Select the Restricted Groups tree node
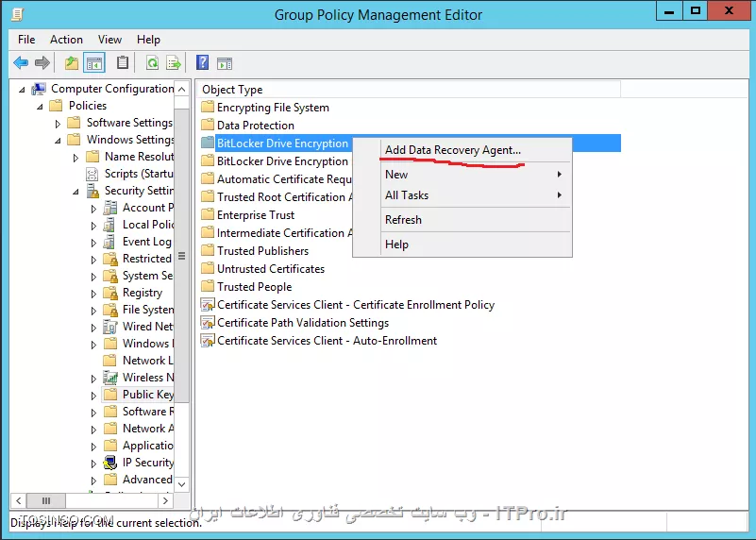756x540 pixels. tap(147, 259)
